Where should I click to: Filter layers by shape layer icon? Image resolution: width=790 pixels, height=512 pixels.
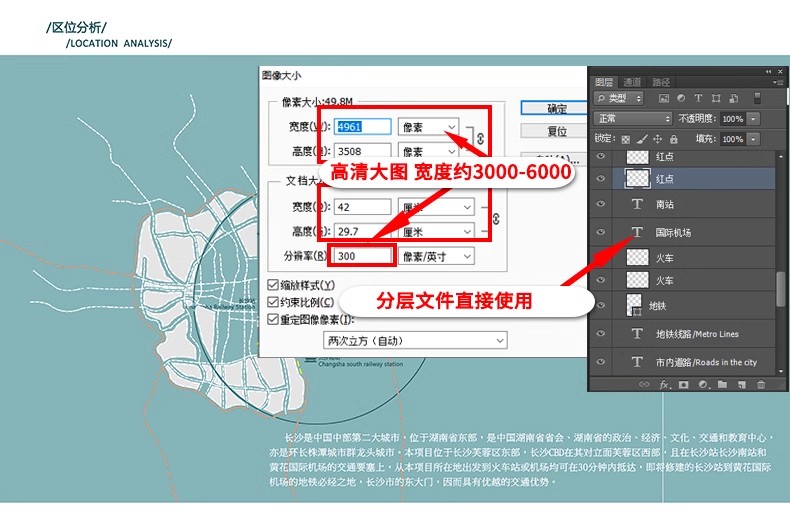click(x=716, y=98)
